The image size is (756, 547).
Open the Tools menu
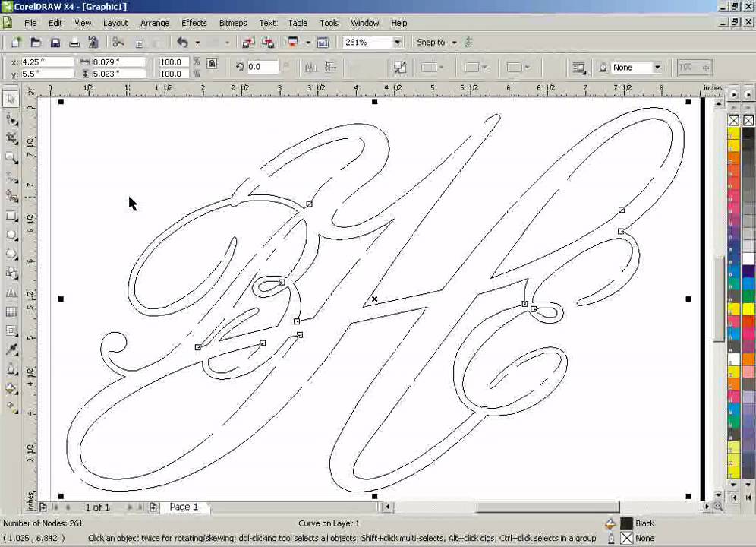tap(329, 23)
